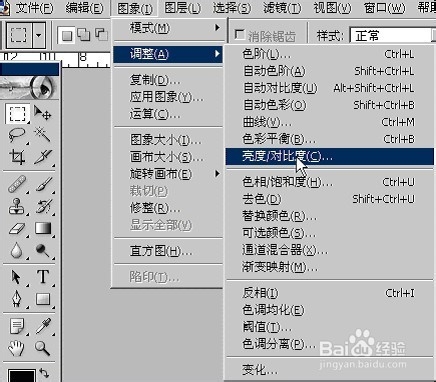This screenshot has height=382, width=436.
Task: Choose 复制(D)... from the Image menu
Action: pyautogui.click(x=168, y=80)
